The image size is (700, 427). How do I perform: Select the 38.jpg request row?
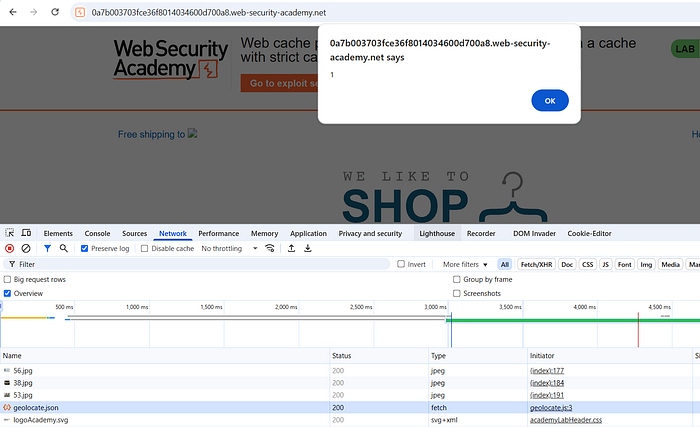350,383
